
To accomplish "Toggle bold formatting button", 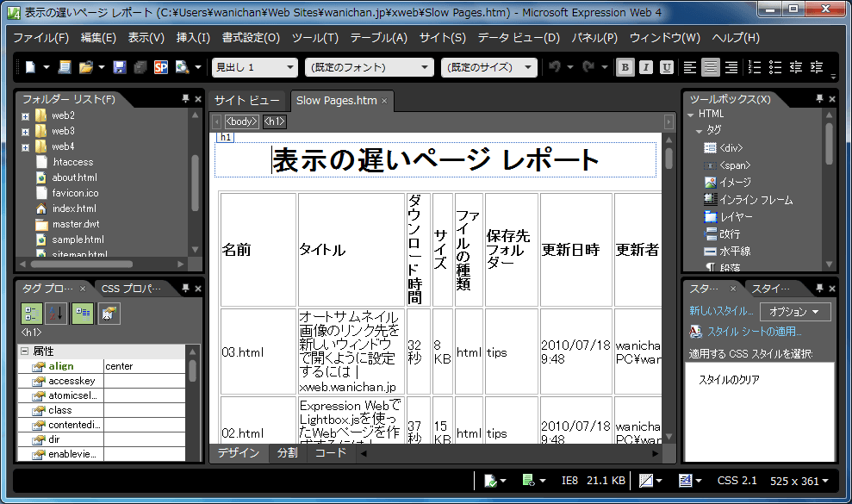I will click(625, 67).
